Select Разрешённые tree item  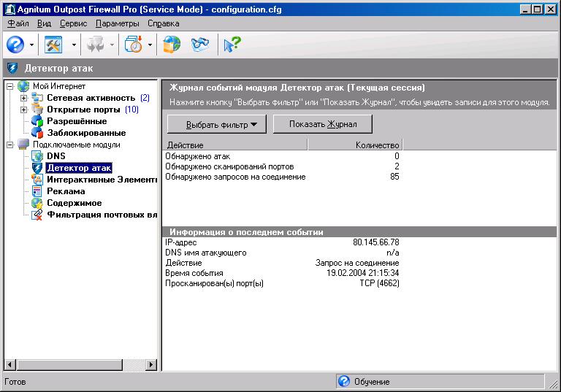point(77,121)
